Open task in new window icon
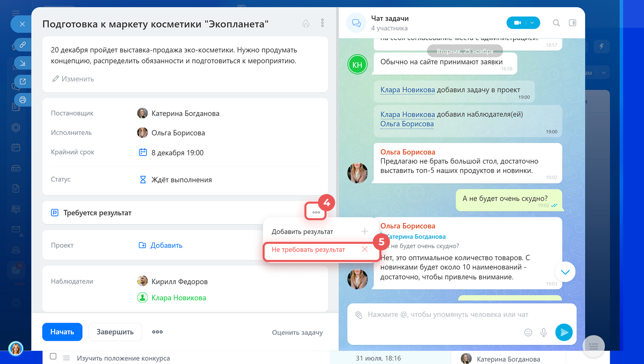This screenshot has width=644, height=364. tap(23, 81)
